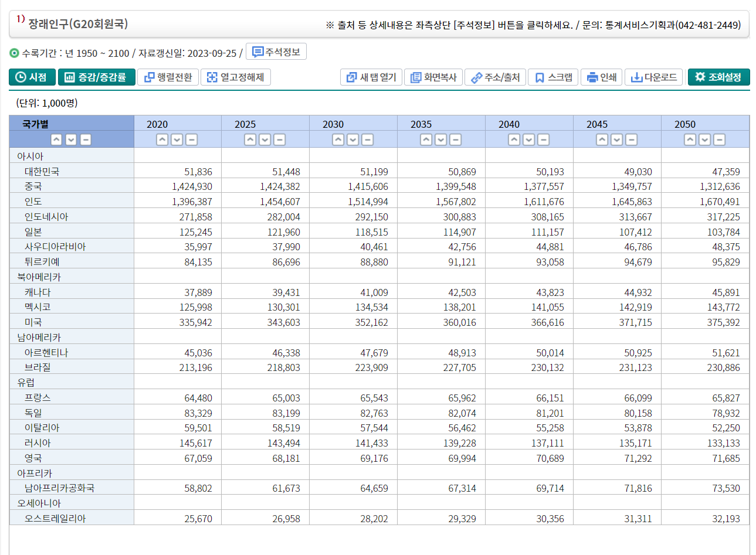Sort 2045 column descending arrow

point(616,139)
